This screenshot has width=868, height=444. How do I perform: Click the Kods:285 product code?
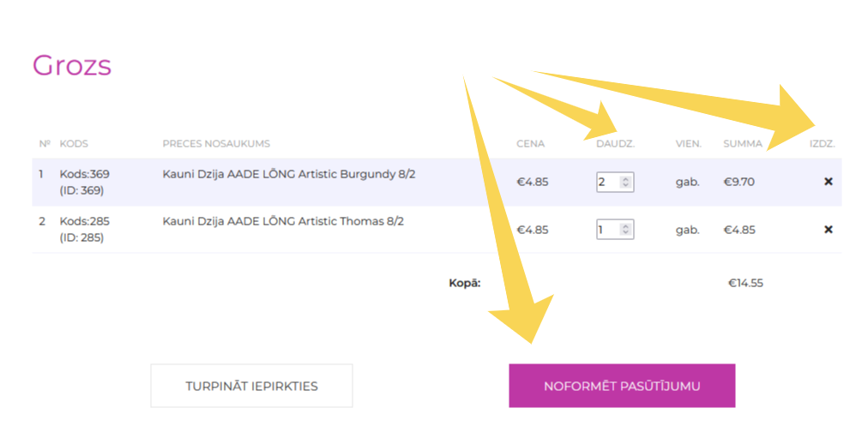pos(84,221)
